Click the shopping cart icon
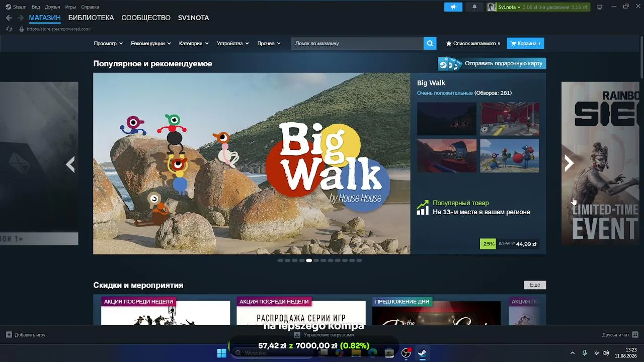The image size is (644, 362). (x=513, y=44)
